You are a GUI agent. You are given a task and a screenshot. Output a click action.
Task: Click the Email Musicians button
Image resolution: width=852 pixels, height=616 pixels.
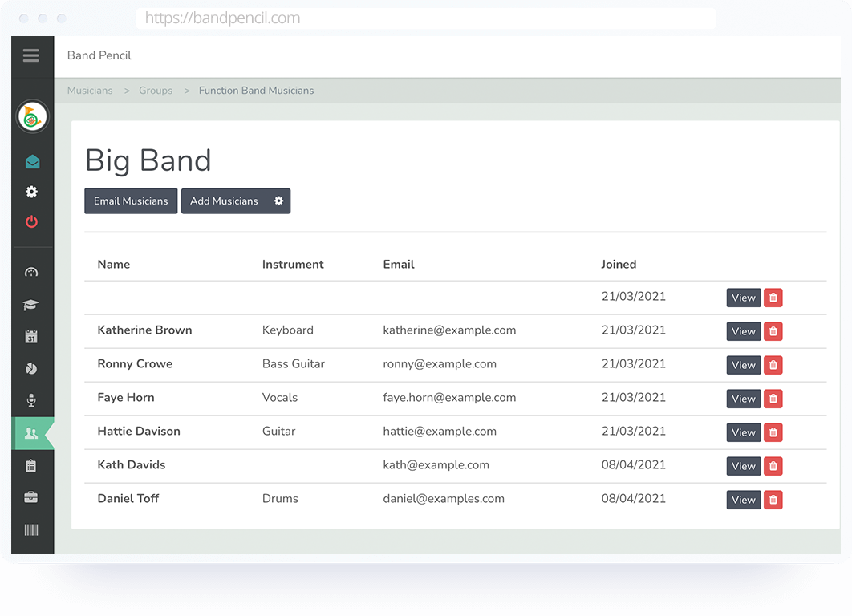pyautogui.click(x=131, y=201)
